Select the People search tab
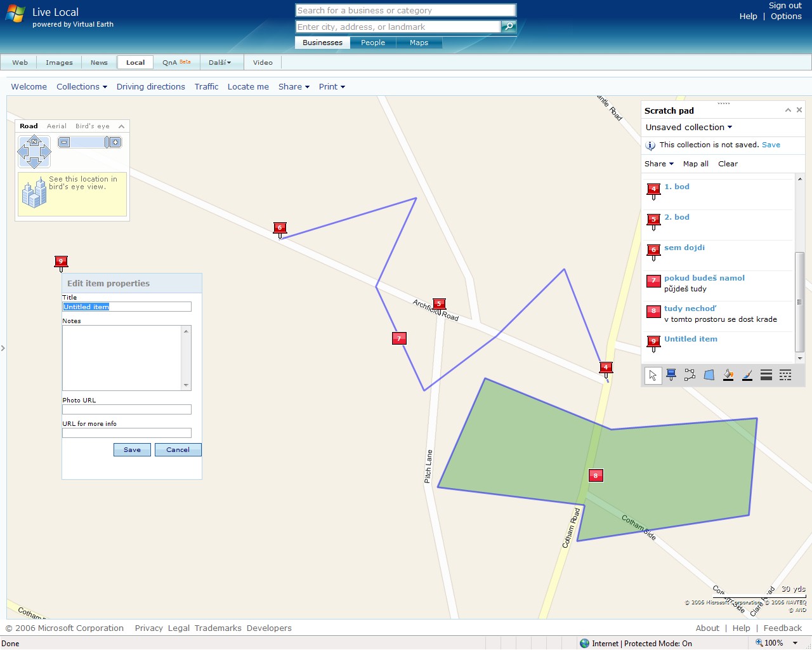812x650 pixels. pos(373,43)
